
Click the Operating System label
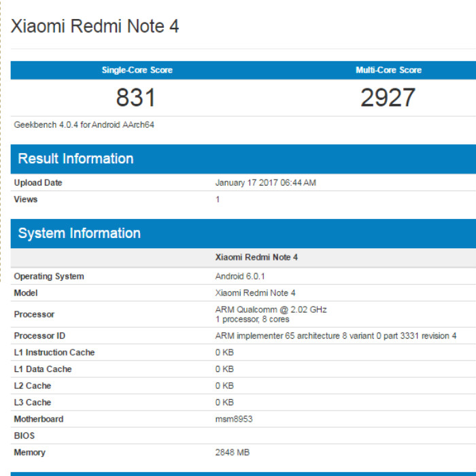49,277
